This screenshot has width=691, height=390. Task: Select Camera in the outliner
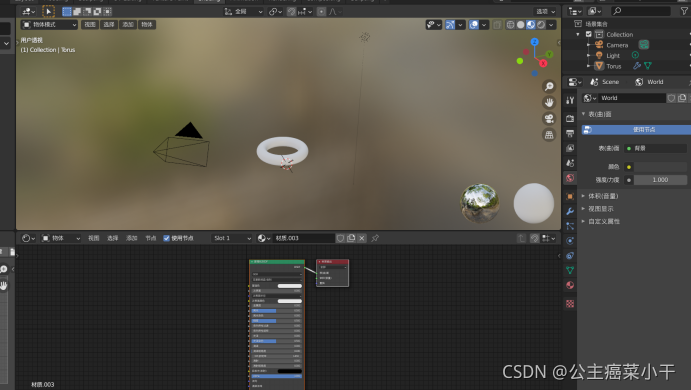[617, 45]
